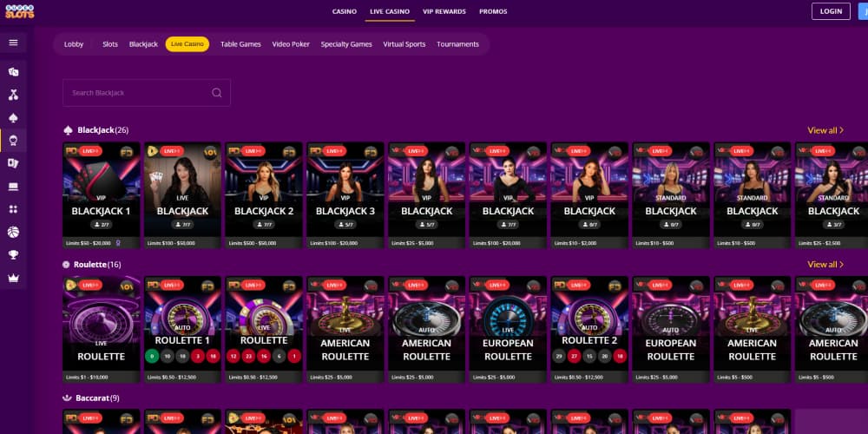Open Live American Roulette with $25 - $5,000 limits
Image resolution: width=868 pixels, height=434 pixels.
point(345,329)
